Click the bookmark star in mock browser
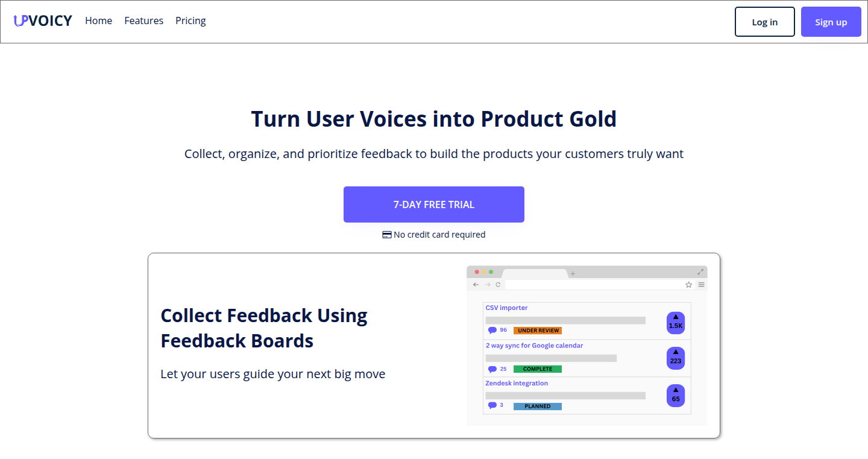Image resolution: width=868 pixels, height=459 pixels. (x=688, y=285)
